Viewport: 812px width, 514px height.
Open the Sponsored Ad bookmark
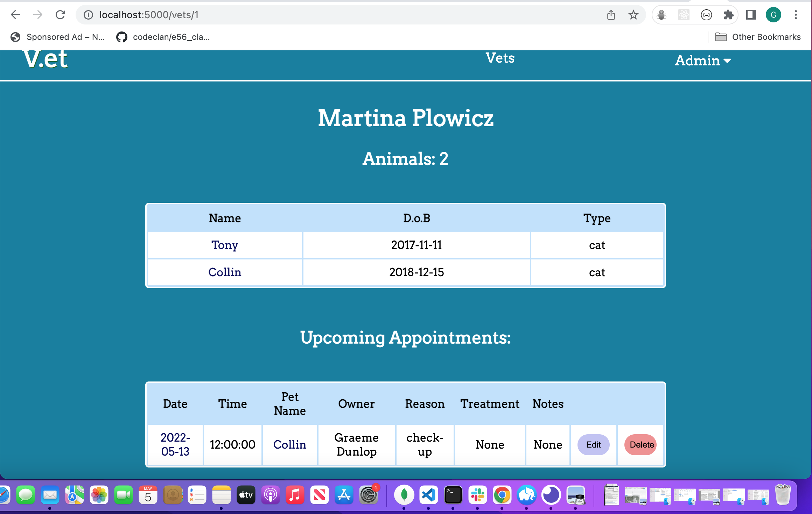(58, 37)
